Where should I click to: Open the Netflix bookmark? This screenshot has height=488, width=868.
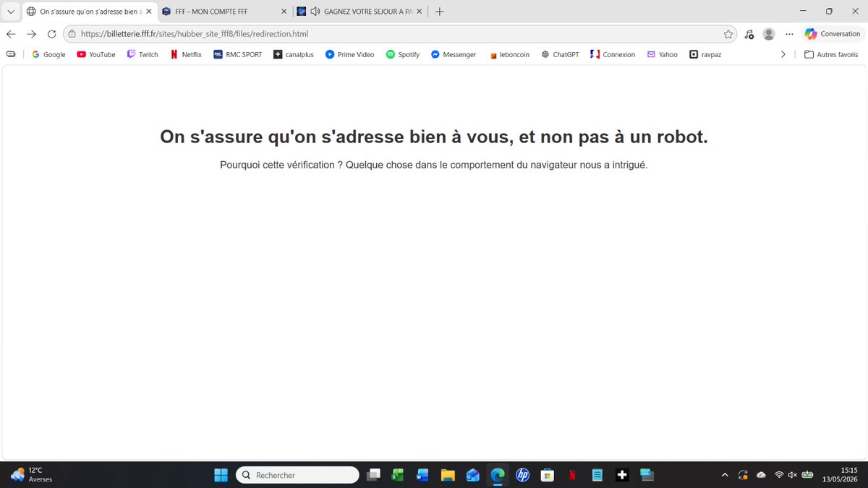click(x=185, y=54)
